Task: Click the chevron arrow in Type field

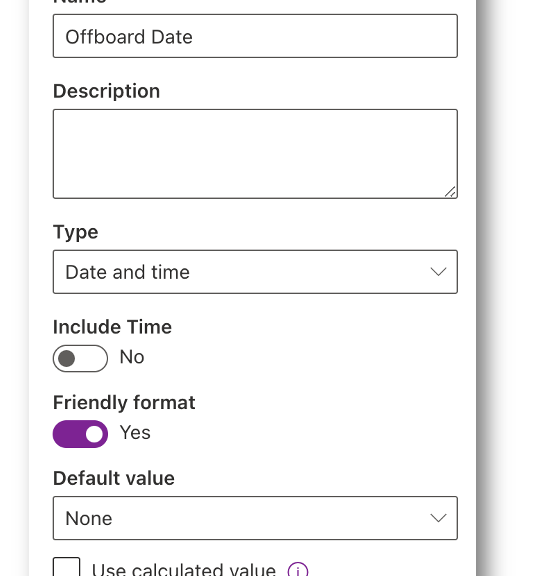Action: (x=438, y=272)
